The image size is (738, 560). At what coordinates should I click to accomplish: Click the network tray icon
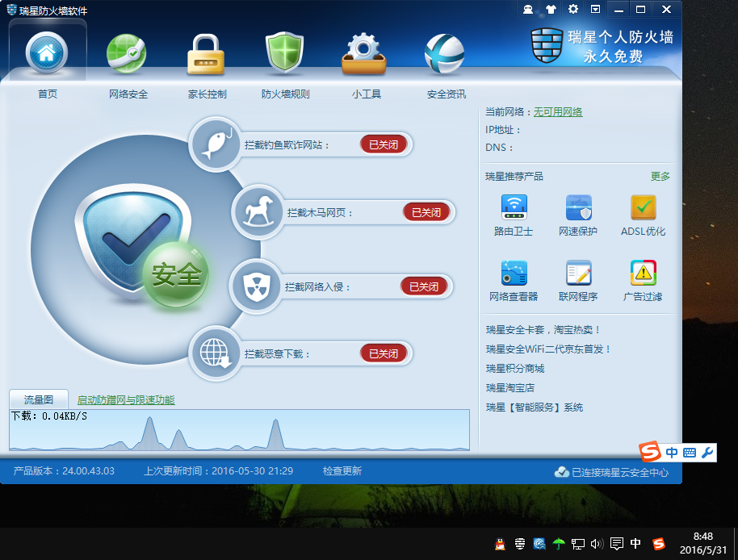coord(578,544)
